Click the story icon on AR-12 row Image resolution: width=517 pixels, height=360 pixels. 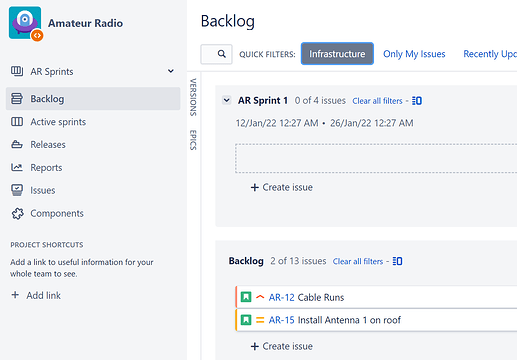point(246,297)
